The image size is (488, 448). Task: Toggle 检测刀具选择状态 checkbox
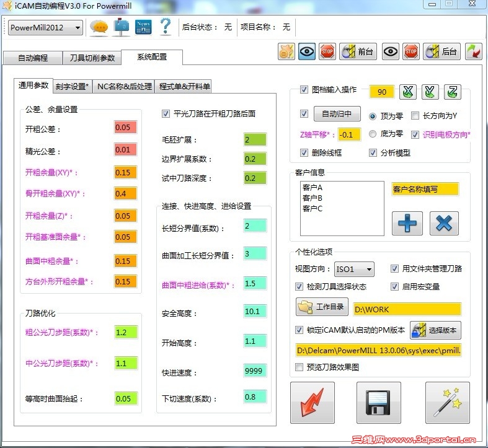(x=299, y=286)
